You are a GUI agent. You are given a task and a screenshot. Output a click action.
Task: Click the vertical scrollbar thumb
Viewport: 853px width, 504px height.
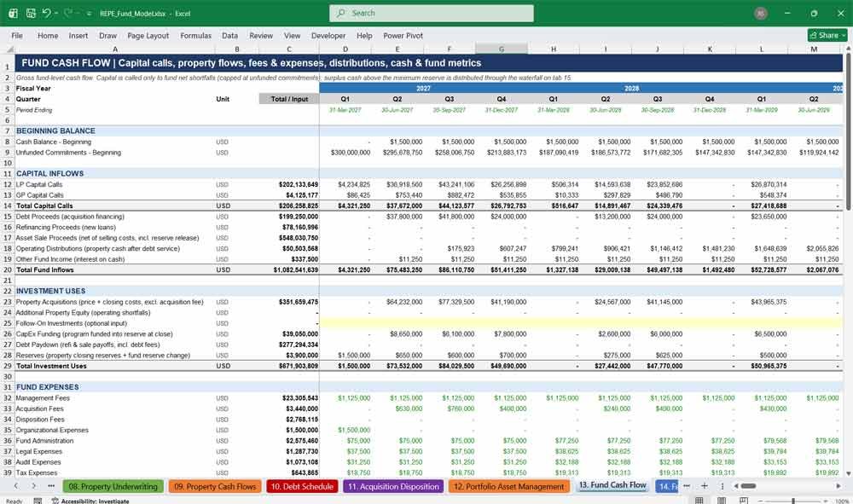point(848,131)
